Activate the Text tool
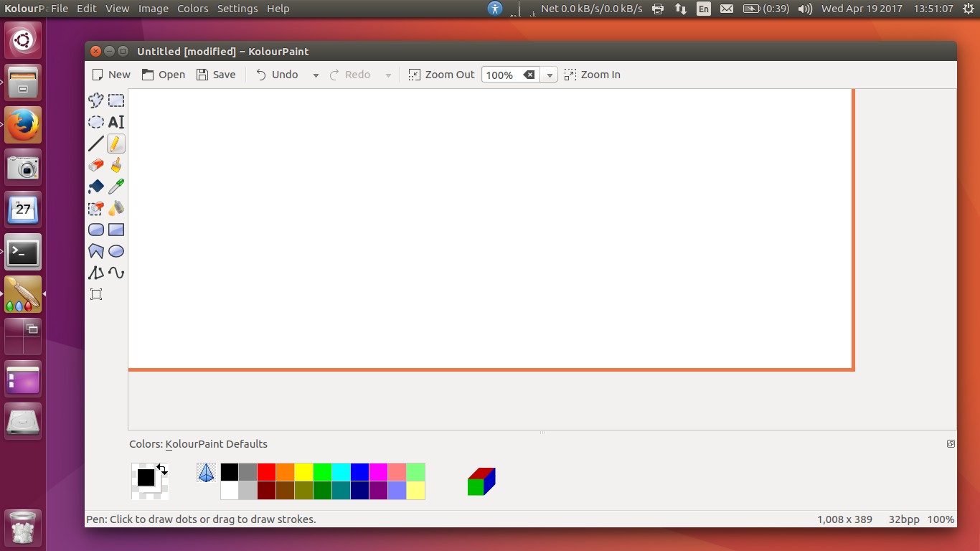Image resolution: width=980 pixels, height=551 pixels. (x=116, y=122)
